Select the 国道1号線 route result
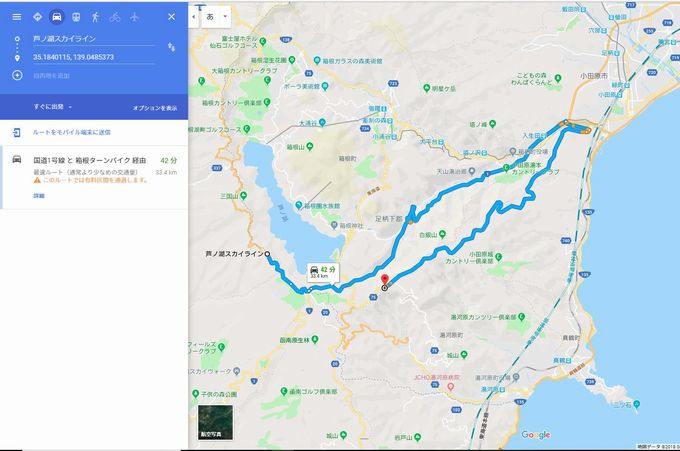The image size is (680, 451). [x=94, y=177]
